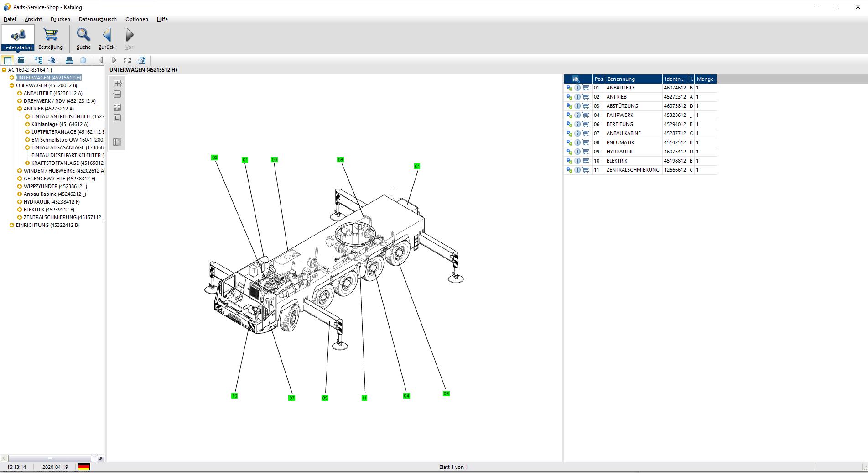Zoom out of the drawing with minus button
868x473 pixels.
pyautogui.click(x=117, y=94)
